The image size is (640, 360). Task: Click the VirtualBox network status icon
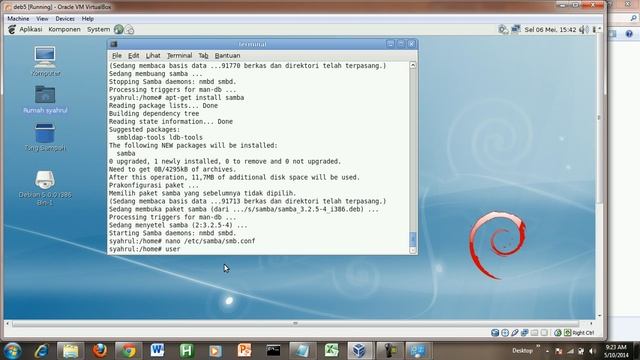click(x=524, y=333)
